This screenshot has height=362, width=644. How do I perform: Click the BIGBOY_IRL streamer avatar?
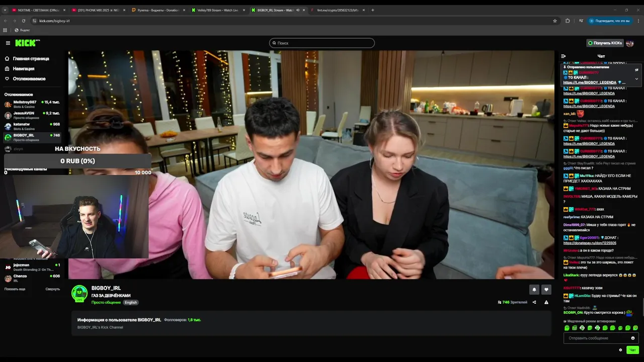click(79, 294)
